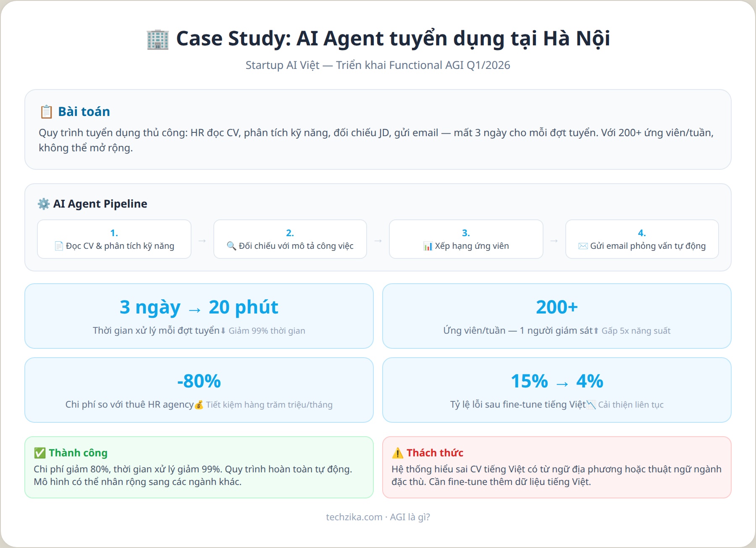Click the 'Thành công' heading
756x548 pixels.
pos(78,453)
